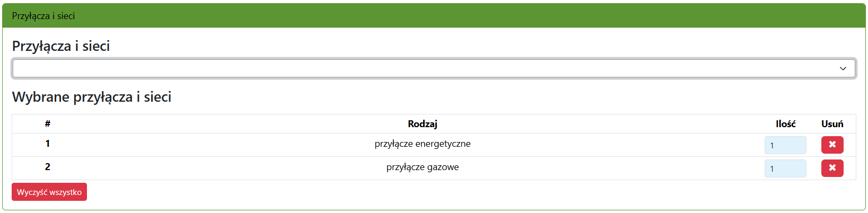This screenshot has width=868, height=213.
Task: Click the dropdown chevron arrow
Action: 843,69
